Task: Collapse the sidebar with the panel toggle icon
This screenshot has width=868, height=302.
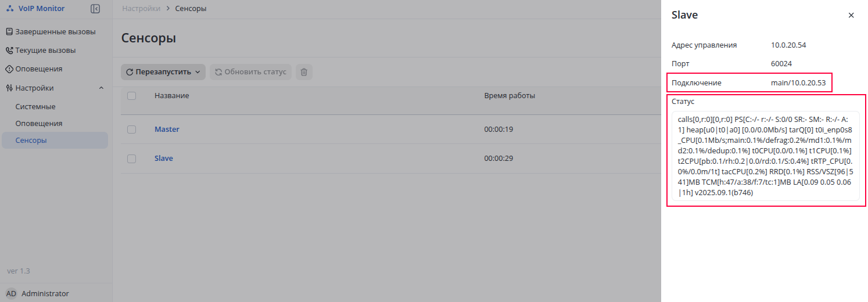Action: [95, 9]
